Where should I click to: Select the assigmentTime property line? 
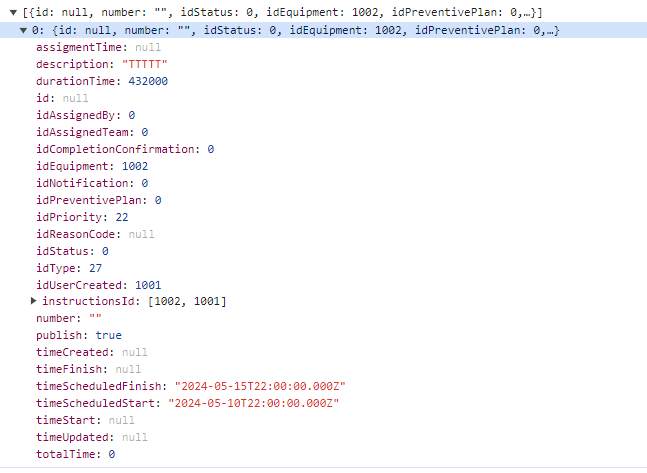[97, 47]
